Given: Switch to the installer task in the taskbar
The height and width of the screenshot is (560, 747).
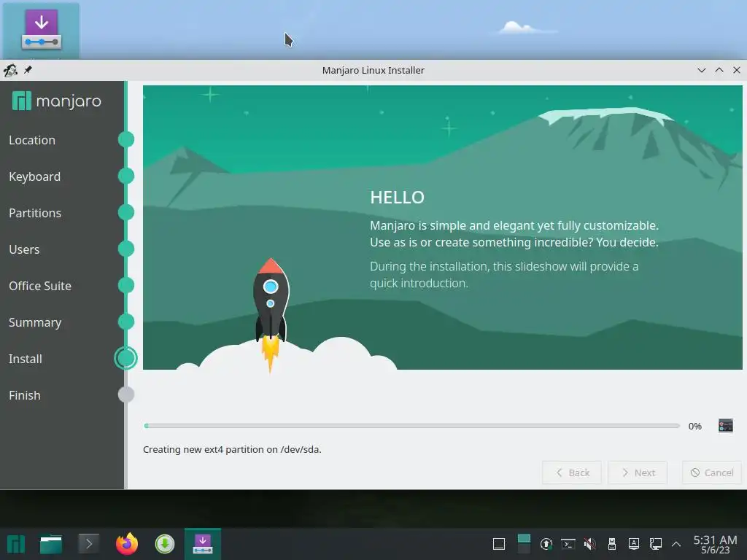Looking at the screenshot, I should coord(203,544).
